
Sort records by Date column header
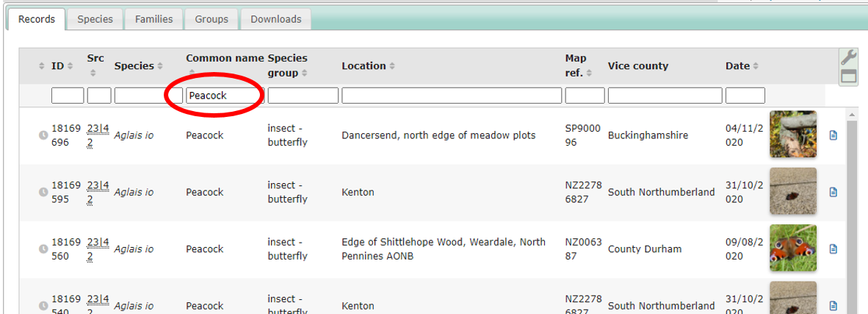[737, 66]
